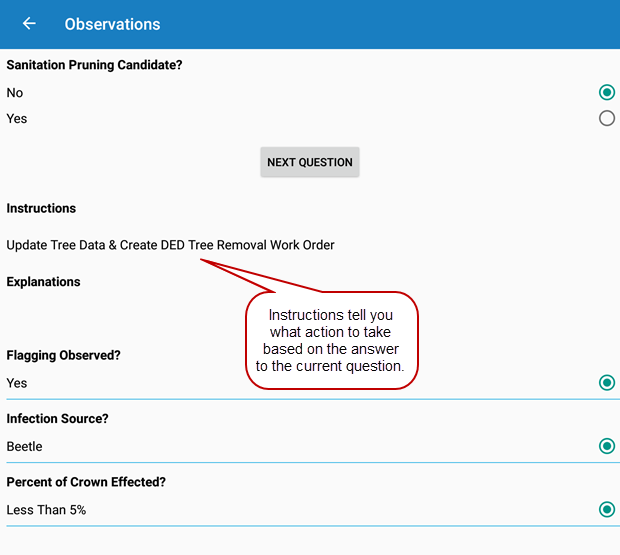The height and width of the screenshot is (555, 620).
Task: Tap the back arrow in header
Action: [x=29, y=24]
